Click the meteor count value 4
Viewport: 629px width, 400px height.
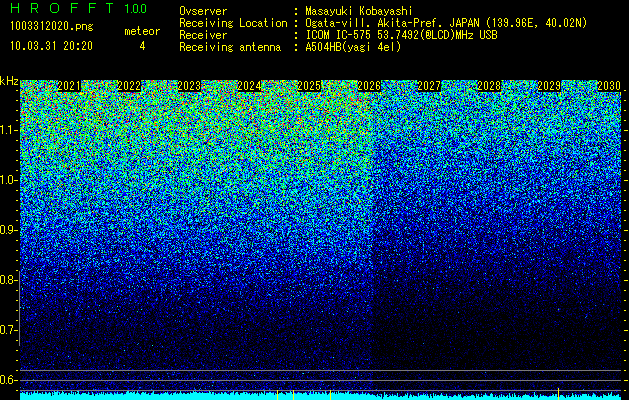coord(142,46)
